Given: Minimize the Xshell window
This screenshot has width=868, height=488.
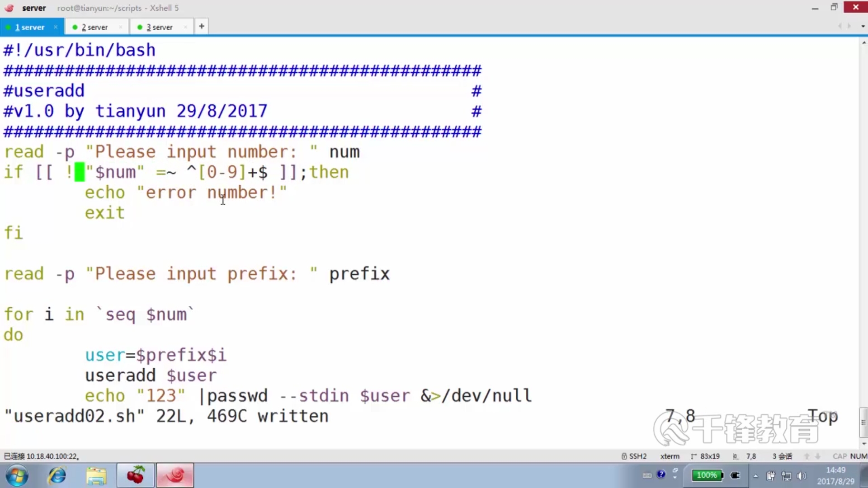Looking at the screenshot, I should [x=815, y=8].
